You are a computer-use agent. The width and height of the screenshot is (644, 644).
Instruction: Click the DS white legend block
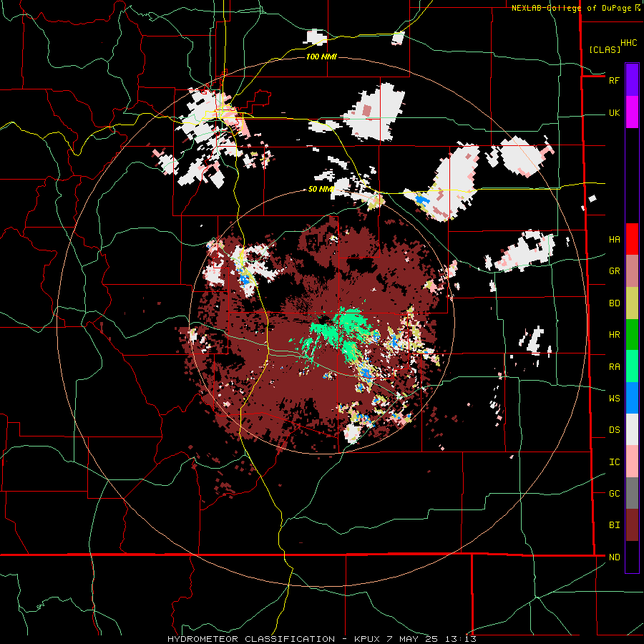[632, 429]
